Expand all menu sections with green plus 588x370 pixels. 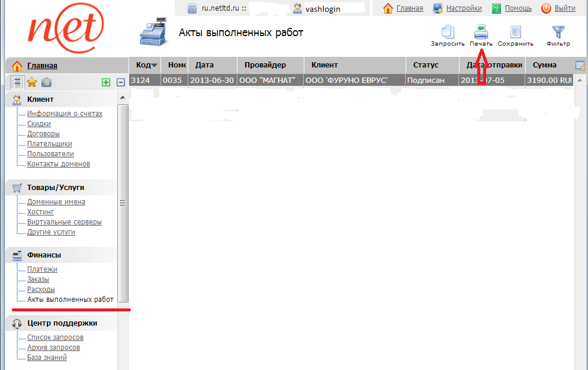pos(106,82)
